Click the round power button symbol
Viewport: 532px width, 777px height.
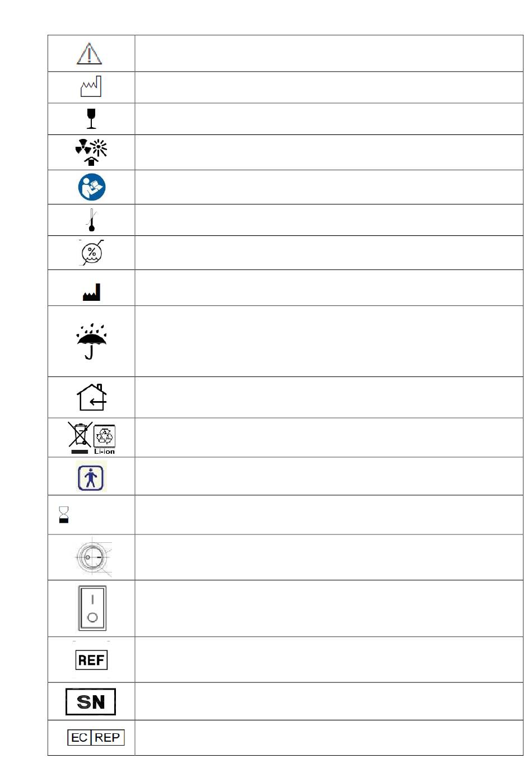[x=92, y=558]
